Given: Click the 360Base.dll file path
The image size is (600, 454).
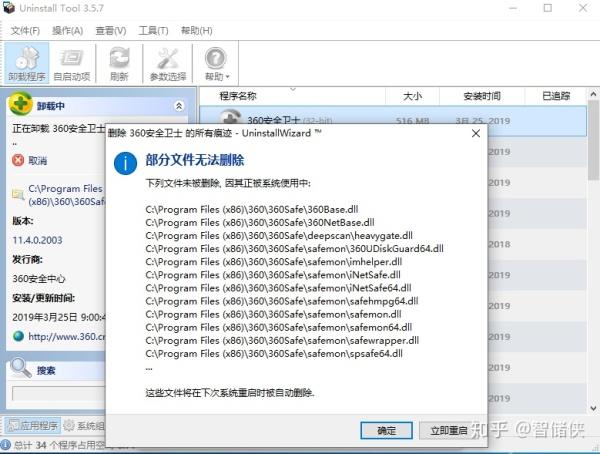Looking at the screenshot, I should (252, 209).
